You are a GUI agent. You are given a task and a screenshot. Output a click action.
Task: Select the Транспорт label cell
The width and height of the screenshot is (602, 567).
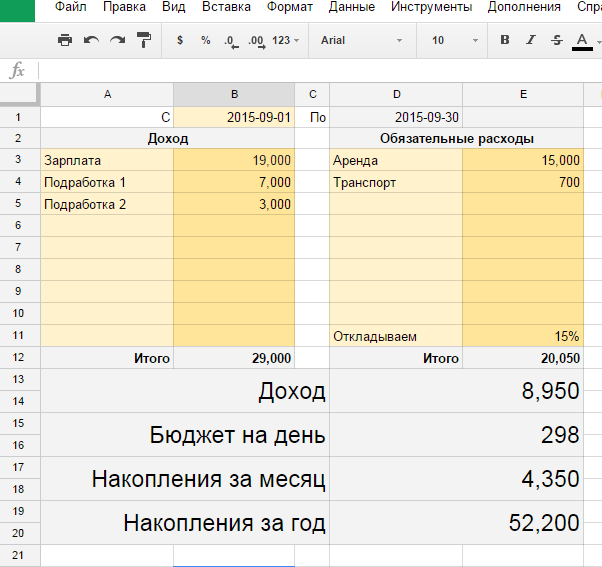click(396, 182)
